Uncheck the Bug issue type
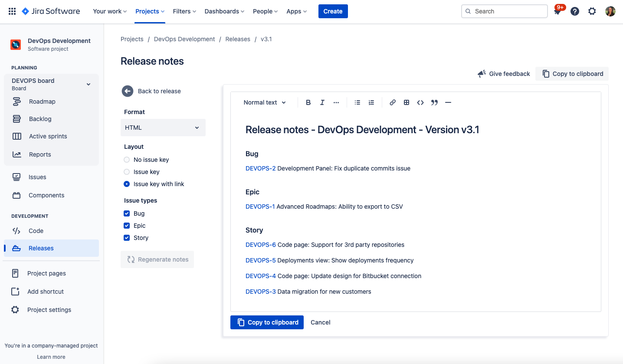 coord(127,213)
